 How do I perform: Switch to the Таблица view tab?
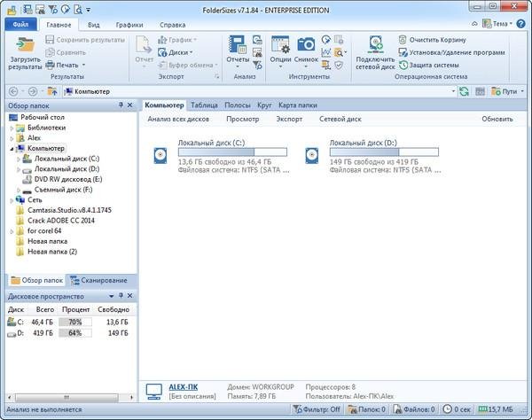[x=204, y=105]
